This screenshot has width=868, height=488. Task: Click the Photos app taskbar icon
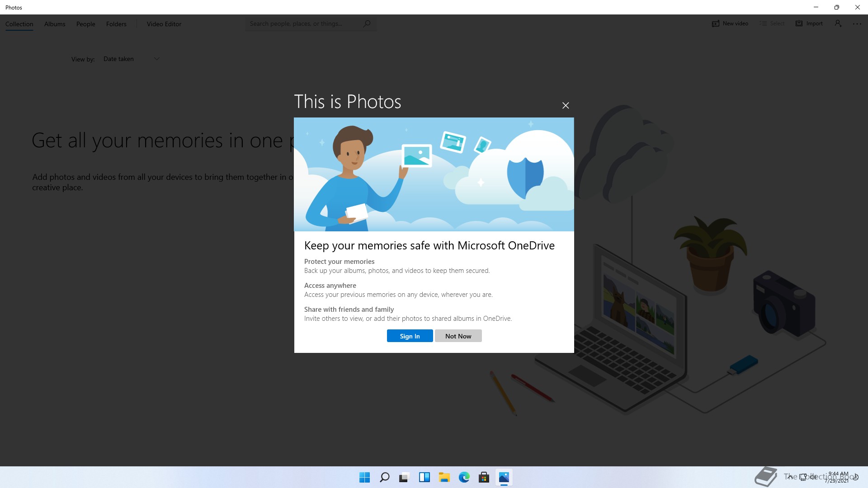coord(504,477)
